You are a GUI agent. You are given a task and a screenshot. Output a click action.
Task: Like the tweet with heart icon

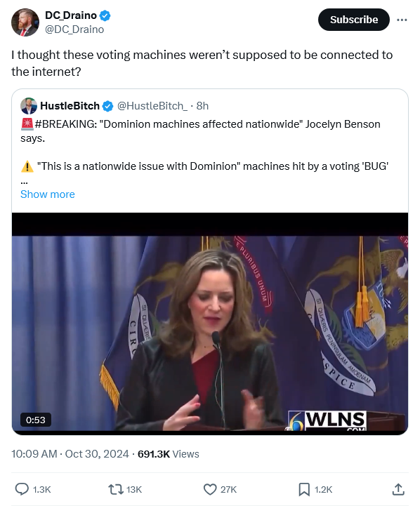[x=210, y=489]
